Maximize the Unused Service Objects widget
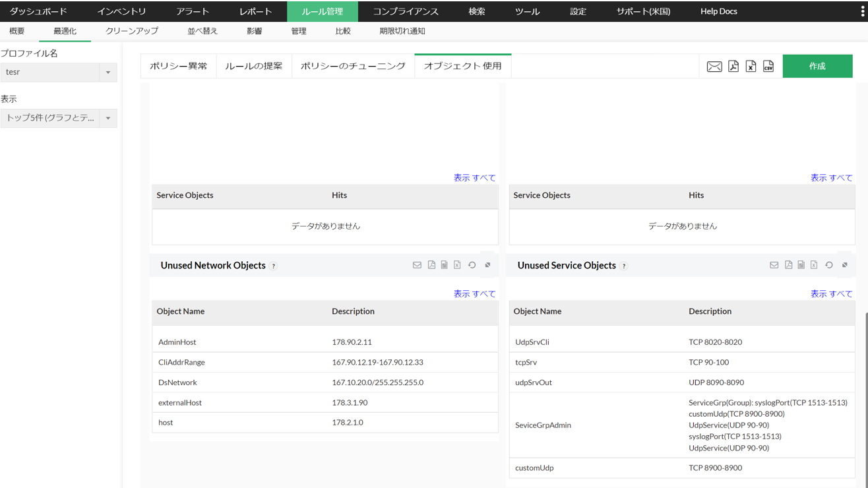This screenshot has height=488, width=868. (x=845, y=265)
